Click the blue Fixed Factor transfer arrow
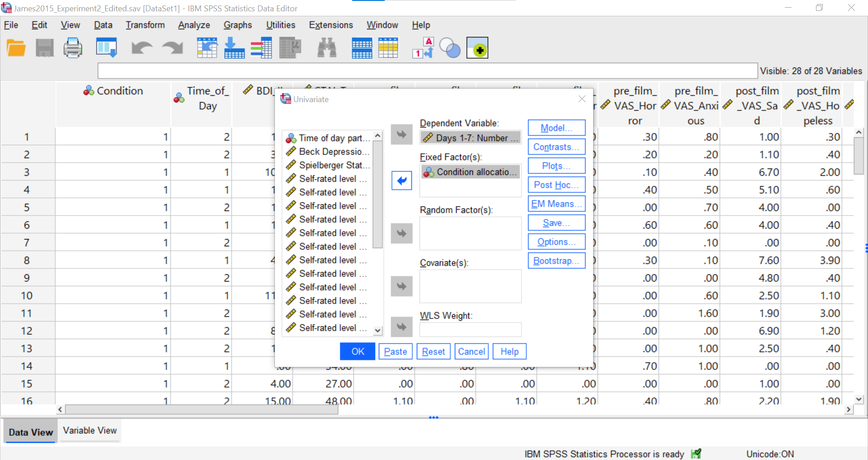The image size is (868, 460). pos(401,181)
